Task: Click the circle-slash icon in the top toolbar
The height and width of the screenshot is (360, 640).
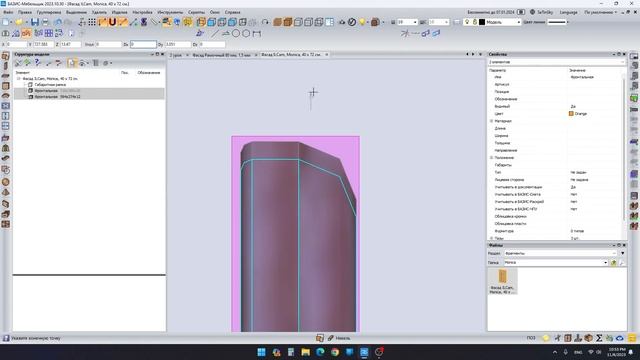Action: click(x=352, y=22)
